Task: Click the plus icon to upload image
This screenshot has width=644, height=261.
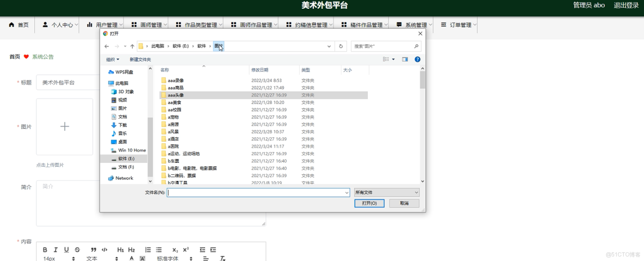Action: pyautogui.click(x=65, y=126)
